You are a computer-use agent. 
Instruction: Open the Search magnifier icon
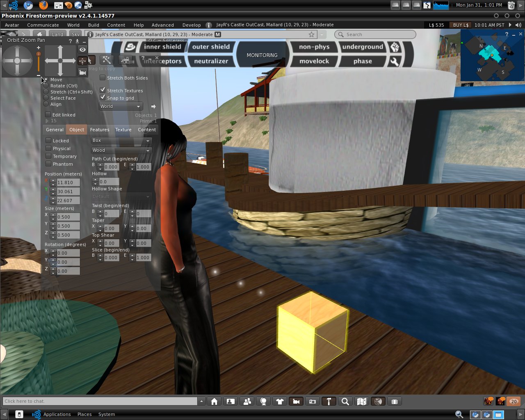(x=345, y=401)
